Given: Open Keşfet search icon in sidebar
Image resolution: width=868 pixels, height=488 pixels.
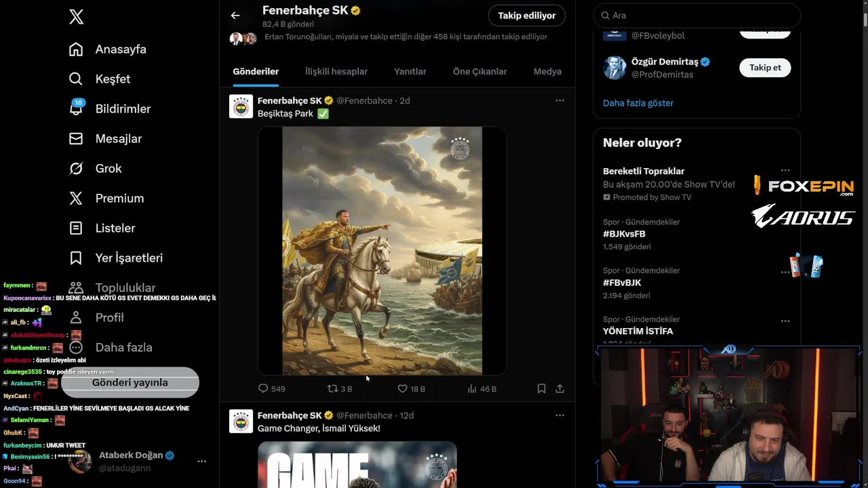Looking at the screenshot, I should click(x=76, y=79).
